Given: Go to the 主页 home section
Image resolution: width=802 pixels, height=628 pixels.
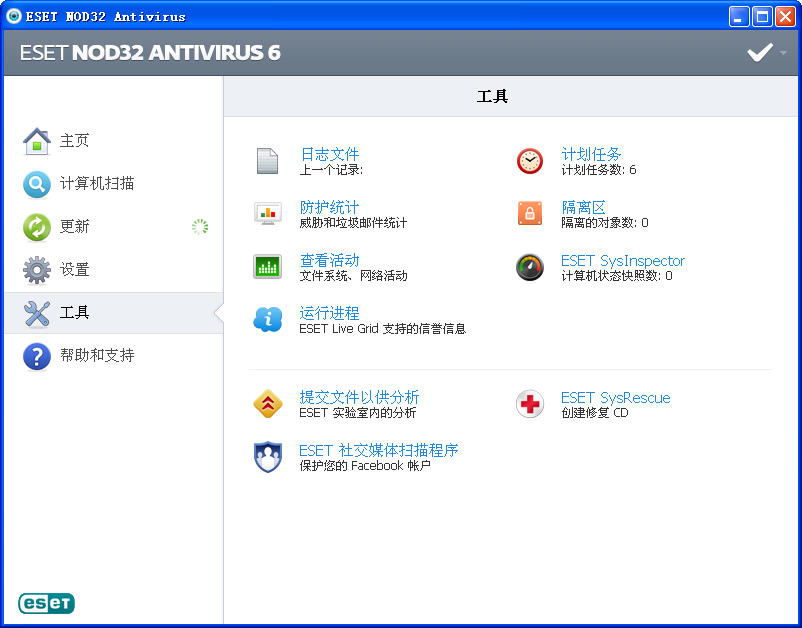Looking at the screenshot, I should [74, 141].
